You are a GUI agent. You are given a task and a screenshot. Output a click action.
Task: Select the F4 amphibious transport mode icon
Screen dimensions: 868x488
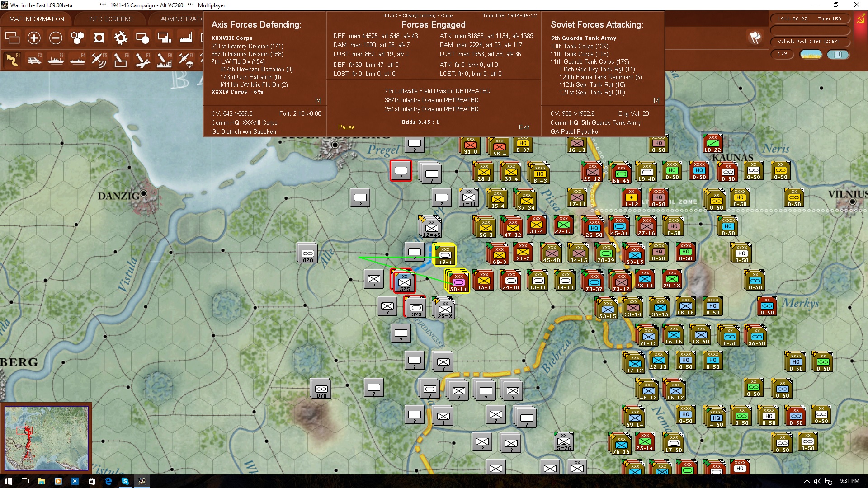(77, 60)
